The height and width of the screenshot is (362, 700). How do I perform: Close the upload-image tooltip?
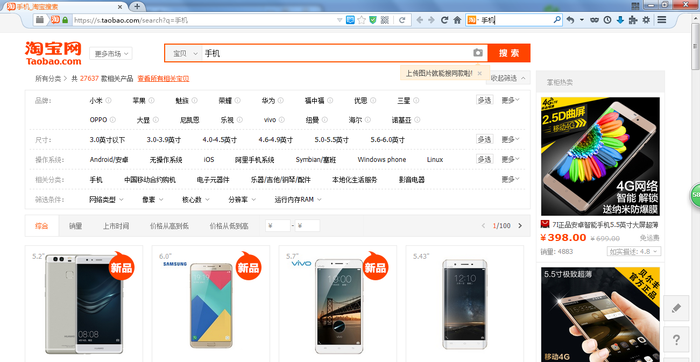479,73
